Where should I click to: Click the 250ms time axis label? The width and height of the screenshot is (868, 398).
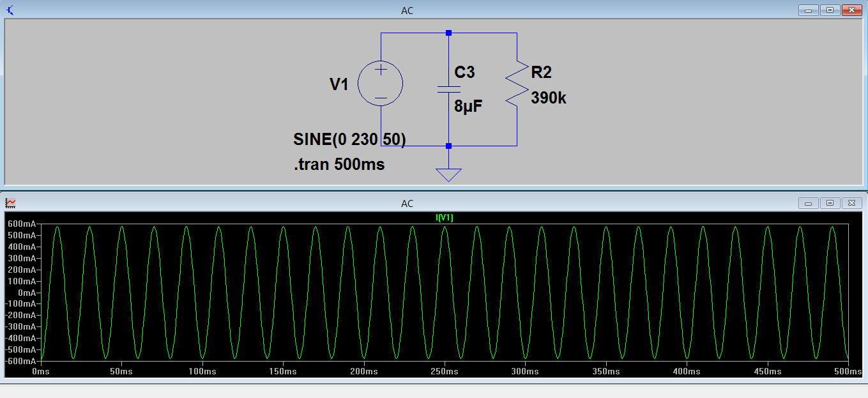click(x=443, y=371)
